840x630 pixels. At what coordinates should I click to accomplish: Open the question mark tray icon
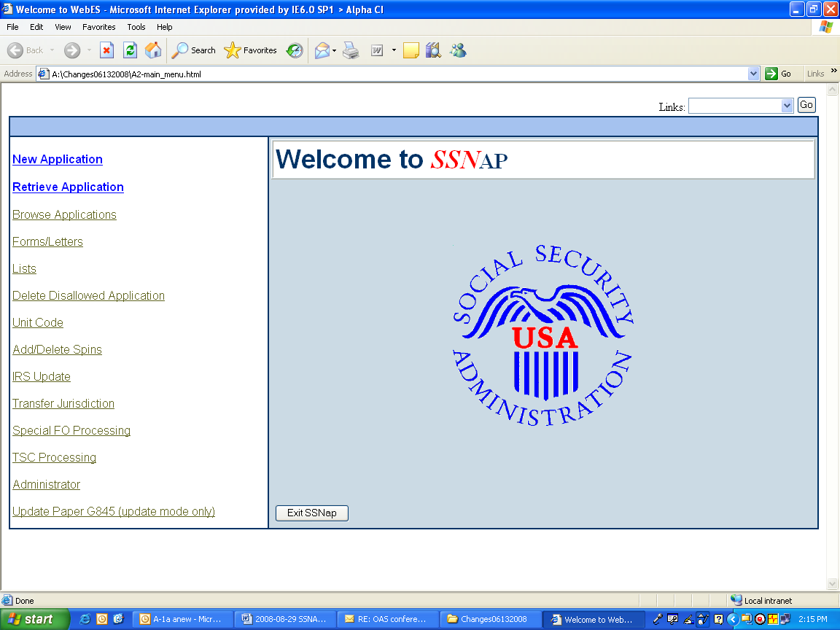coord(718,619)
